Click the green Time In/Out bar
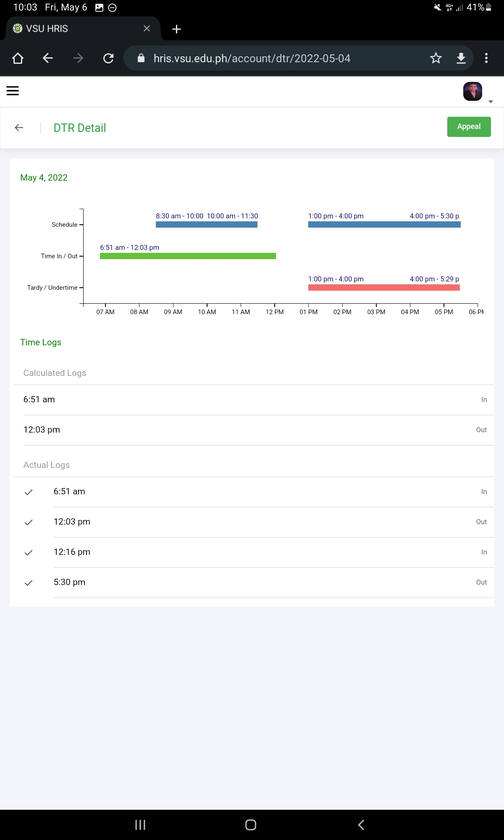The image size is (504, 840). (x=188, y=256)
